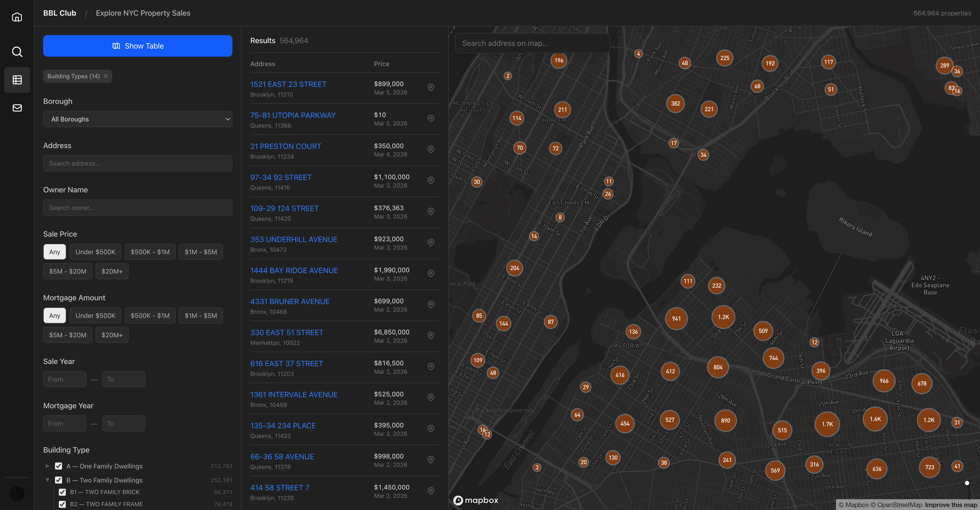Click the Owner Name search field

(138, 208)
